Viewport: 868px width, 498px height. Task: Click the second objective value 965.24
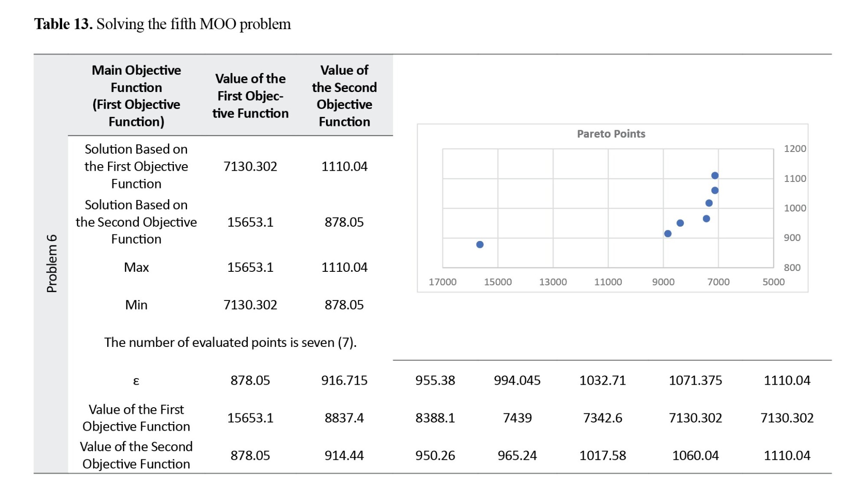tap(517, 455)
